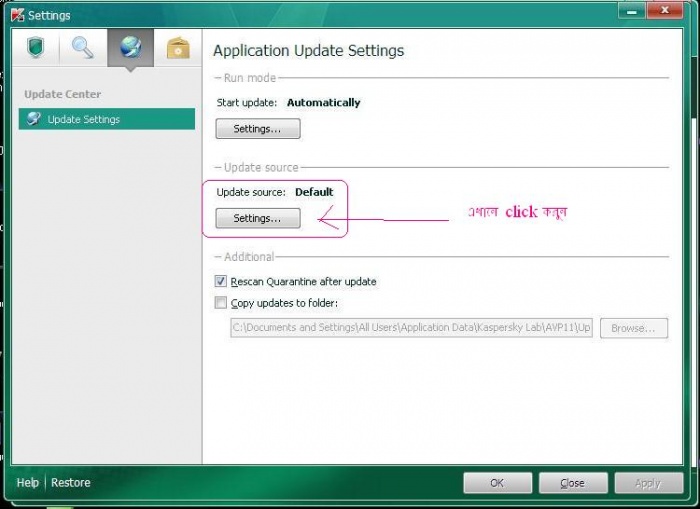700x509 pixels.
Task: Select Update Settings in the sidebar
Action: click(x=107, y=119)
